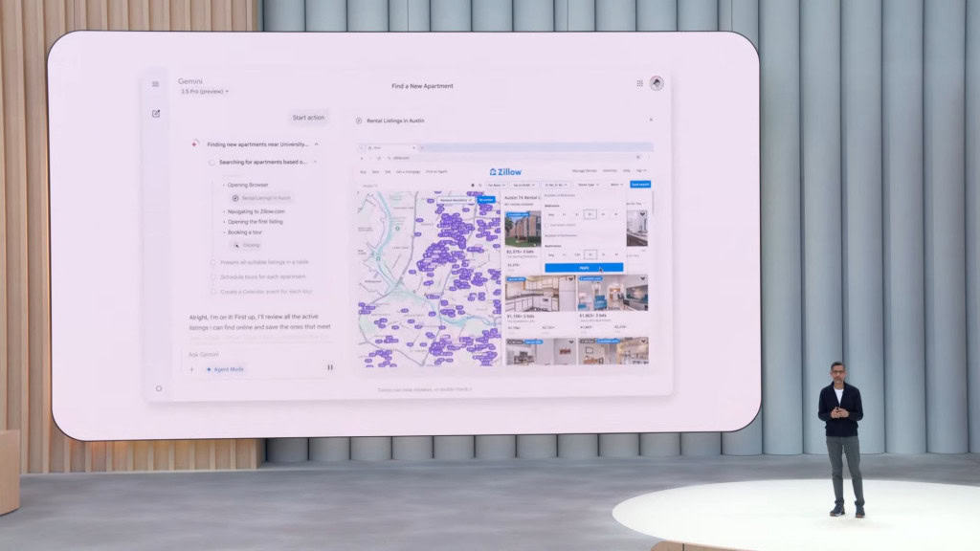The width and height of the screenshot is (980, 551).
Task: Open the For Rent filter dropdown
Action: coord(497,185)
